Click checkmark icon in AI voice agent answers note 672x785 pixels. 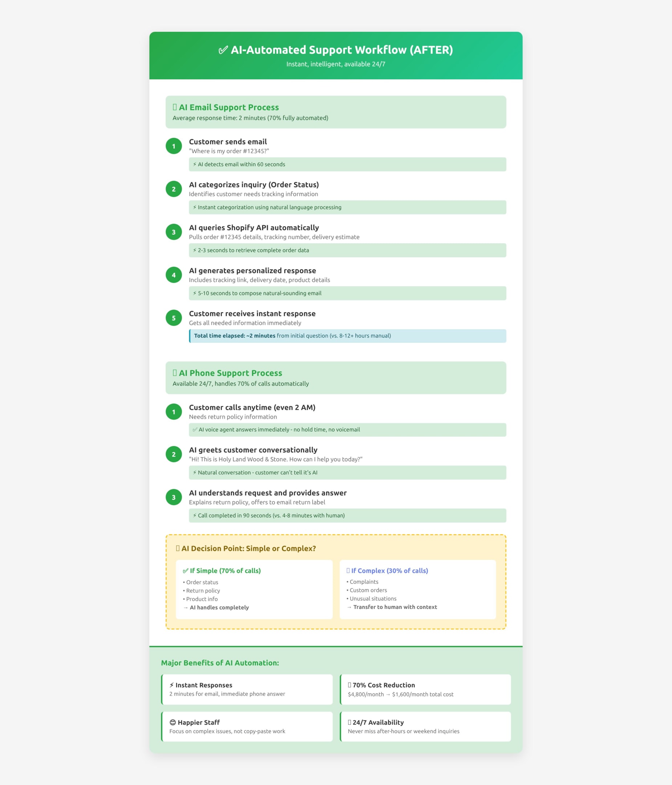[195, 430]
